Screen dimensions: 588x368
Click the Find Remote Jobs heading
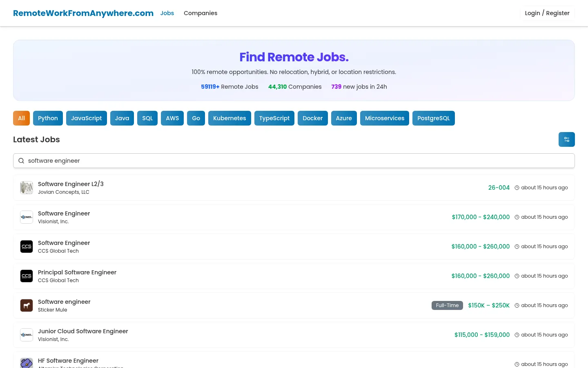point(294,57)
